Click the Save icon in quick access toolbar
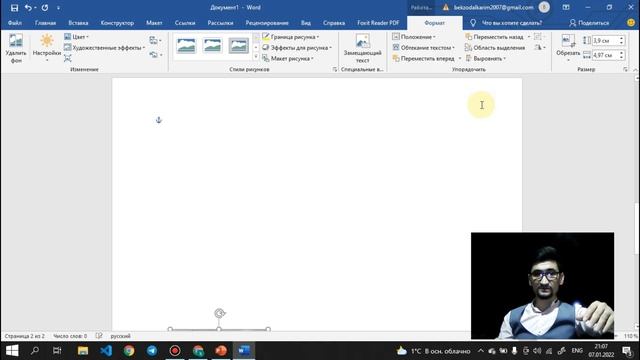The width and height of the screenshot is (640, 360). [x=14, y=8]
